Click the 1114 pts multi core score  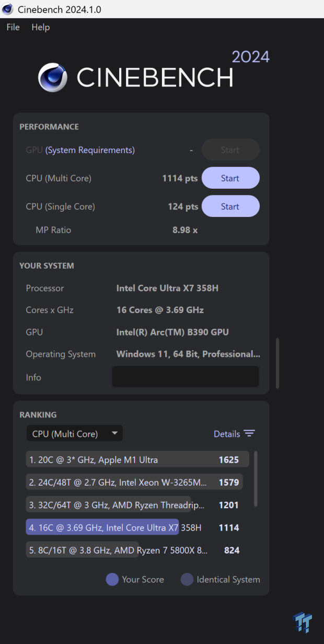180,178
